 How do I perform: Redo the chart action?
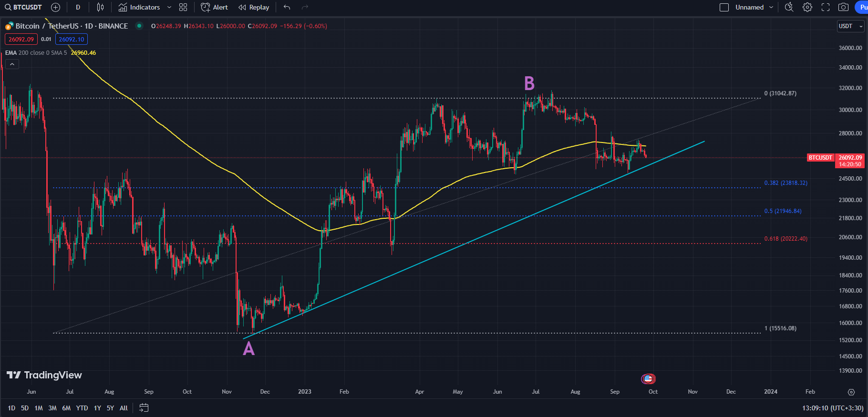305,7
